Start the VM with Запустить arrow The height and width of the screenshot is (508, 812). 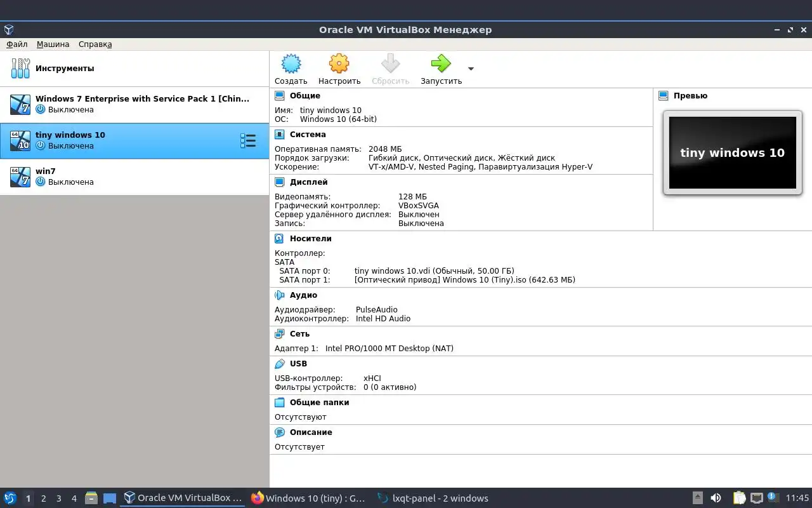(441, 63)
